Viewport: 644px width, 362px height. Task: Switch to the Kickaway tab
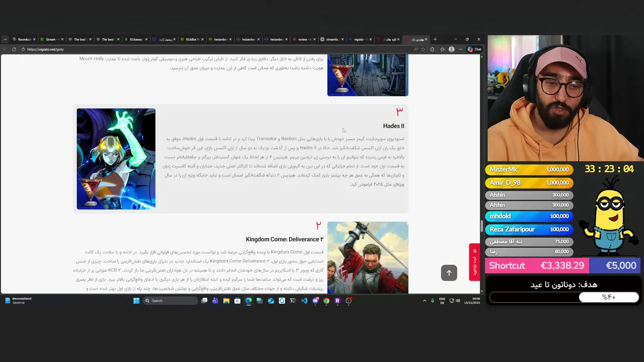135,39
